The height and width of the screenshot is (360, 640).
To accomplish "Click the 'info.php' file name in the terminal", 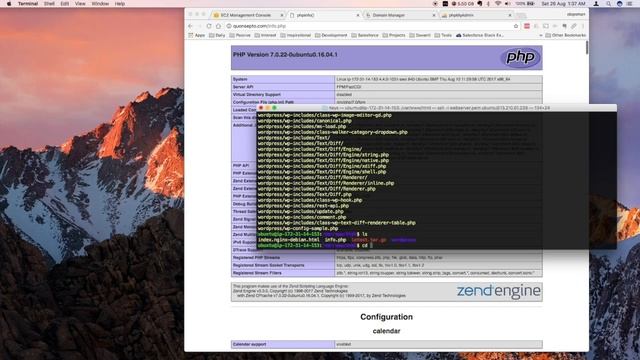I will tap(335, 240).
